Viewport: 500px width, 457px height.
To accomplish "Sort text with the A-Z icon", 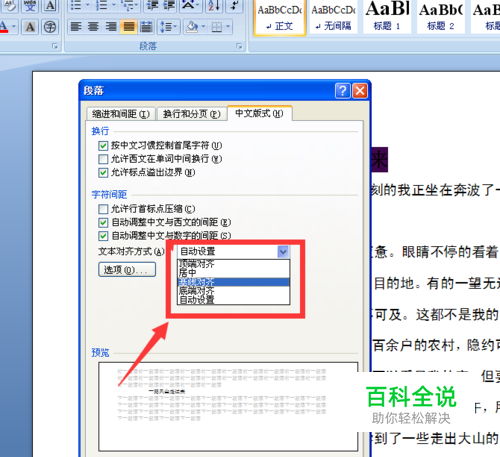I will tap(213, 6).
